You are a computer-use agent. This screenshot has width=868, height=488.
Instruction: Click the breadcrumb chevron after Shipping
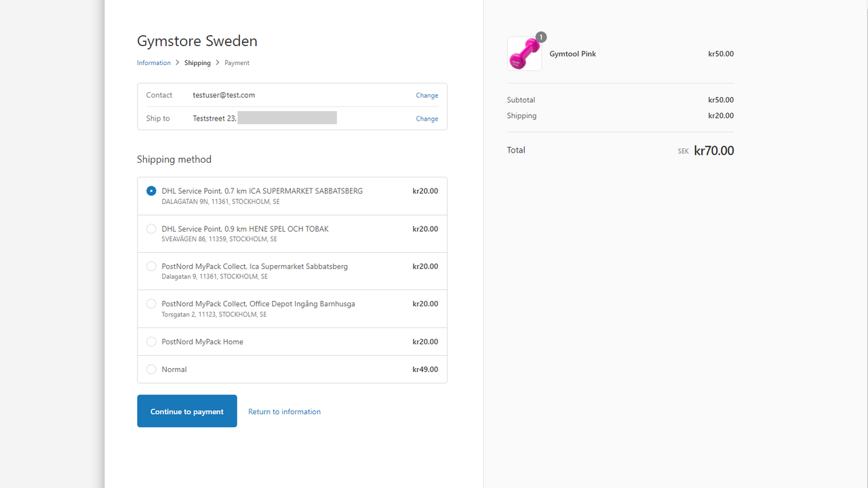coord(218,62)
